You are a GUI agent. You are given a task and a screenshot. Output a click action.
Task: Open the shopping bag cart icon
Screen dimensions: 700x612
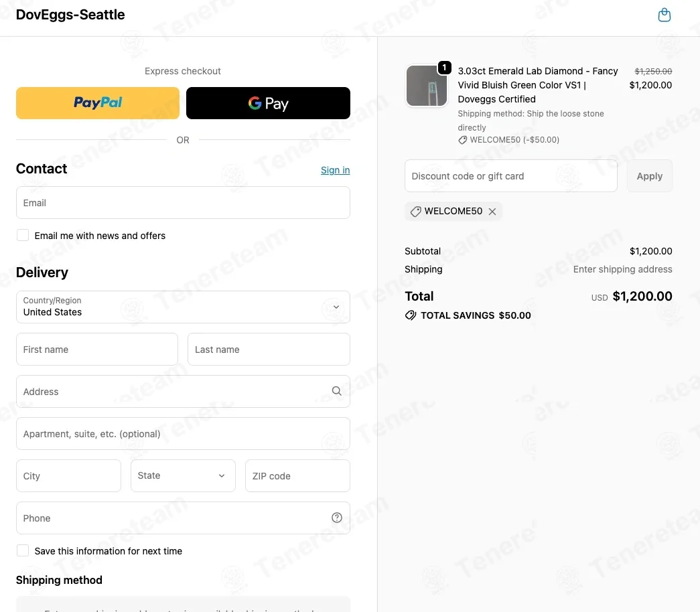pos(664,15)
